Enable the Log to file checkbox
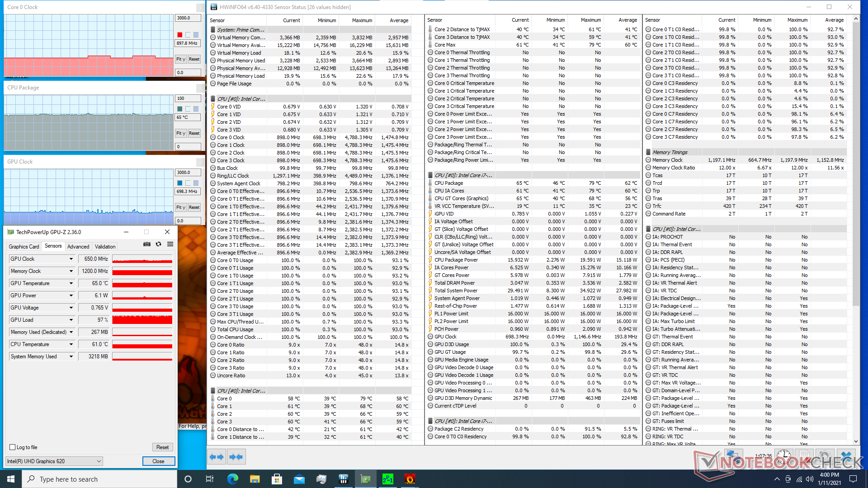The height and width of the screenshot is (488, 868). (13, 447)
